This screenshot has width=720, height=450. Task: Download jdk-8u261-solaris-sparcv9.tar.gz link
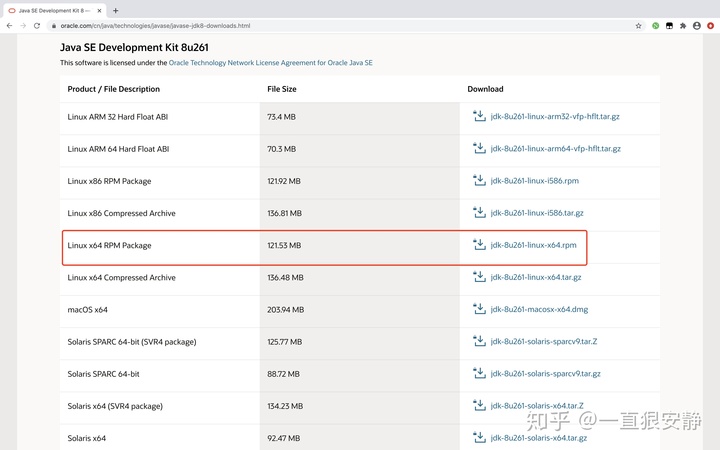click(x=546, y=374)
